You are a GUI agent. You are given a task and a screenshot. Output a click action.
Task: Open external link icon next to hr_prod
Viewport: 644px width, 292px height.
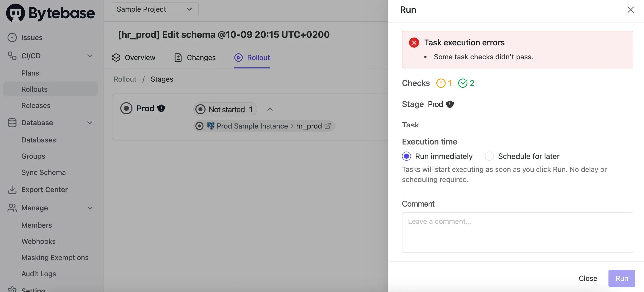(x=328, y=126)
